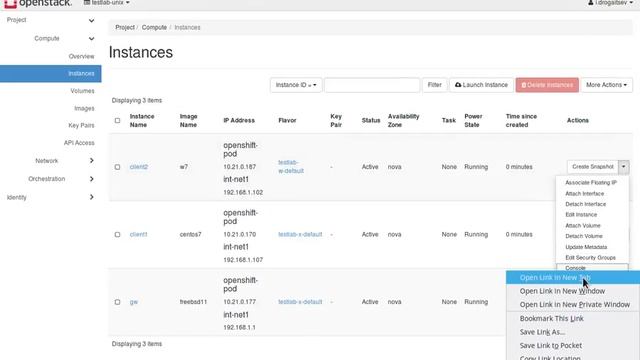Viewport: 640px width, 360px height.
Task: Click the Launch Instance button
Action: [481, 85]
